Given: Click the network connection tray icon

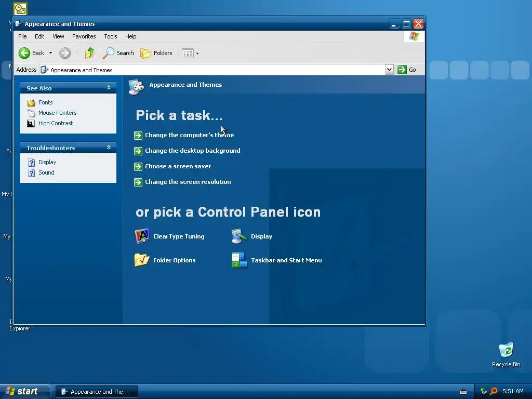Looking at the screenshot, I should [x=484, y=392].
